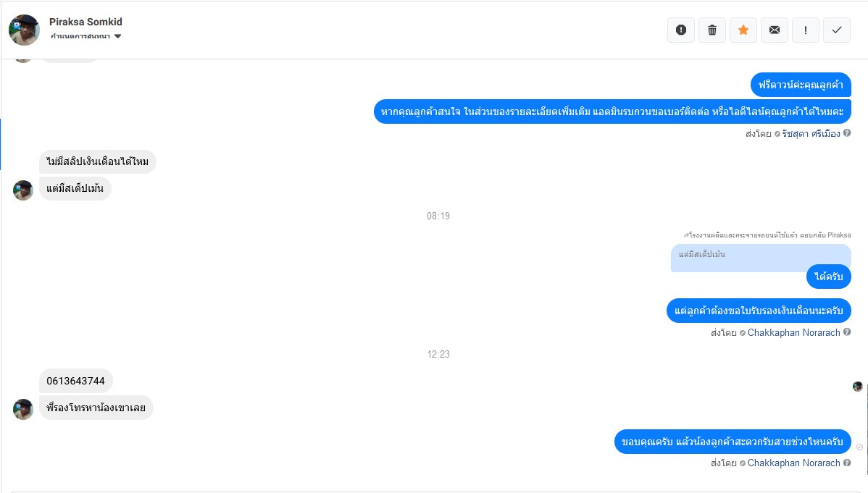Click Piraksa Somkid header profile picture

pyautogui.click(x=25, y=30)
